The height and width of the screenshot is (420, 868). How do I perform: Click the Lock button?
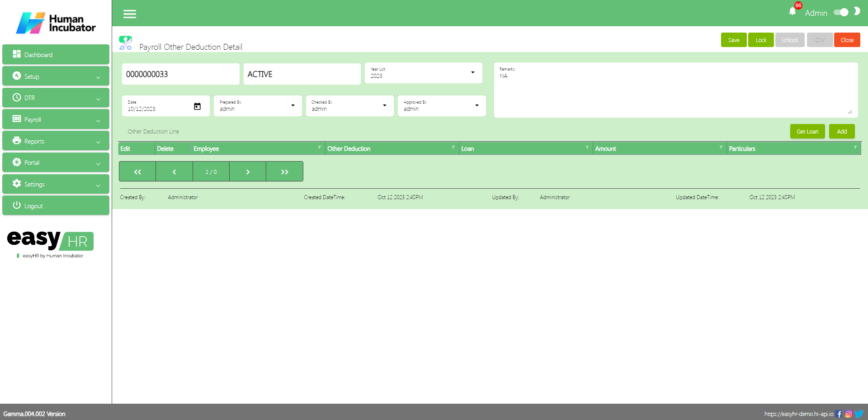click(x=761, y=40)
